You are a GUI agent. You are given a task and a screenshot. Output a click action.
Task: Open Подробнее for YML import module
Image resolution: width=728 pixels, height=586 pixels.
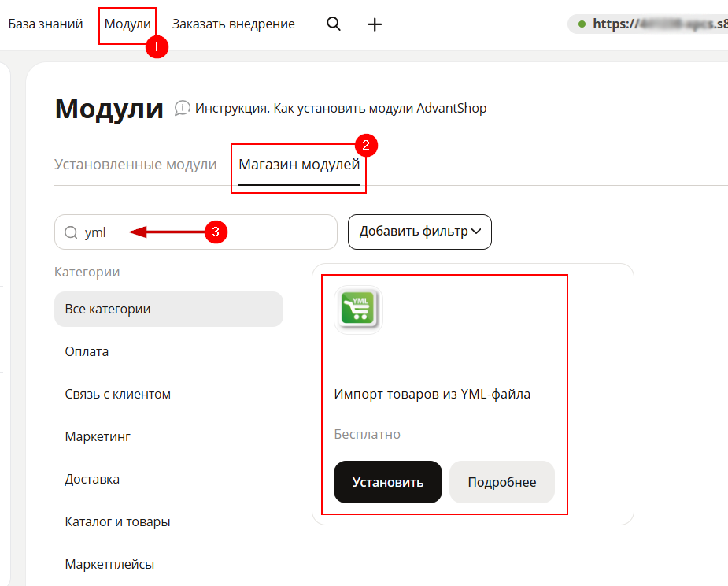click(502, 482)
